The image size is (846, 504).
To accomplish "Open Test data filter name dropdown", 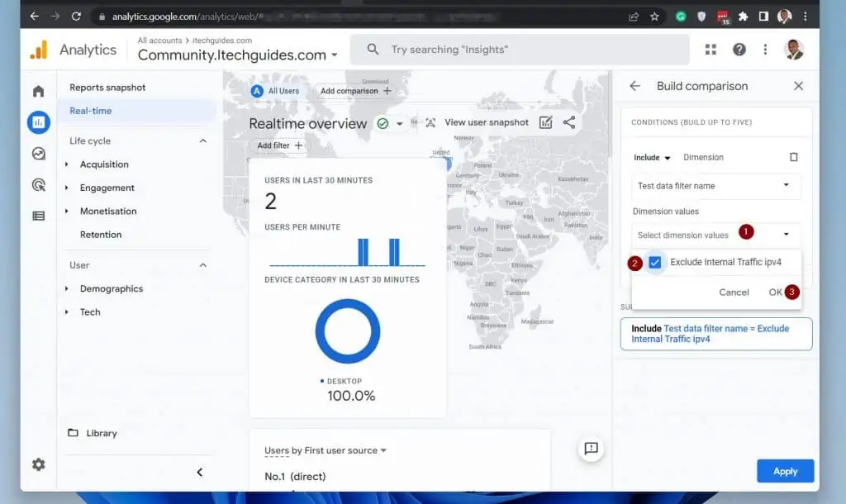I will click(x=715, y=186).
